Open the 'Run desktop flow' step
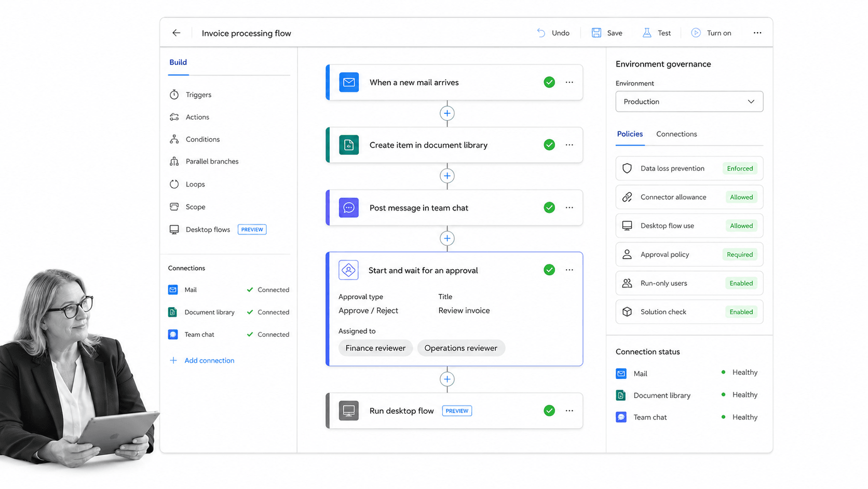This screenshot has width=868, height=489. click(454, 411)
